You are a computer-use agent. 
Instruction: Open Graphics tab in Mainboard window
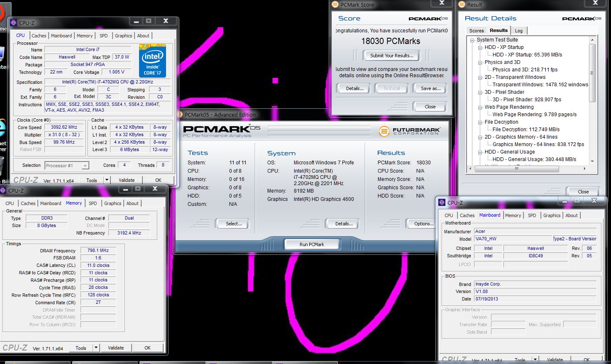click(552, 215)
